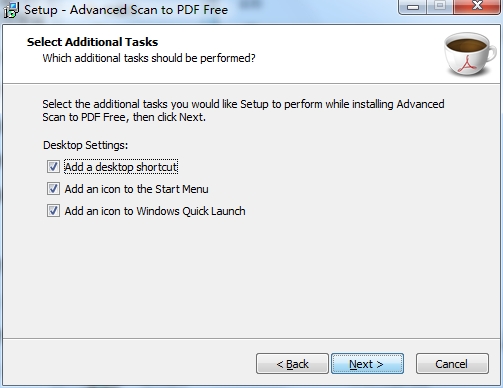Click the "Setup - Advanced Scan to PDF Free" title
This screenshot has width=503, height=388.
(126, 10)
